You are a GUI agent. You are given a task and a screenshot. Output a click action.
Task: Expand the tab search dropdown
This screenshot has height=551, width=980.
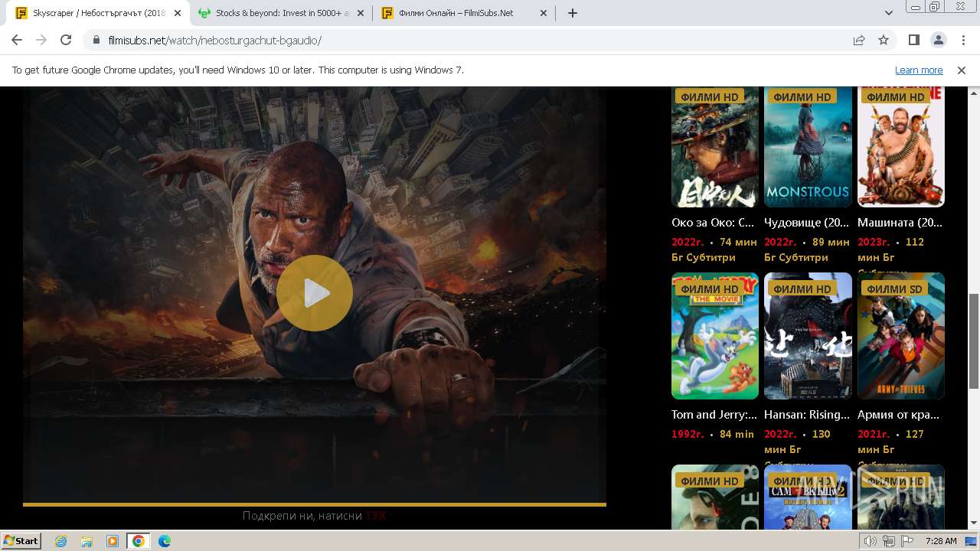889,13
